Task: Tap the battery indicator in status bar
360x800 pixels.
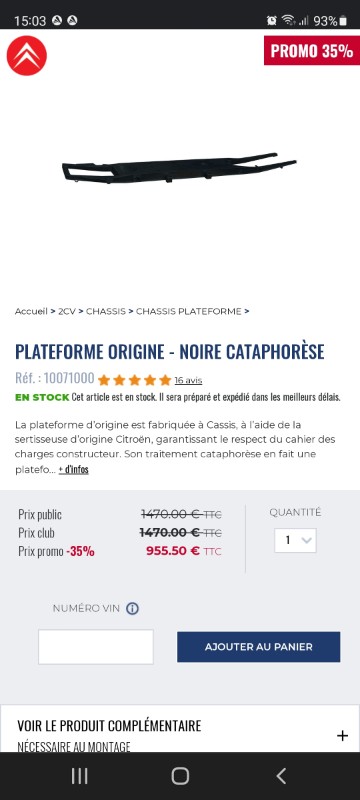Action: pyautogui.click(x=343, y=21)
